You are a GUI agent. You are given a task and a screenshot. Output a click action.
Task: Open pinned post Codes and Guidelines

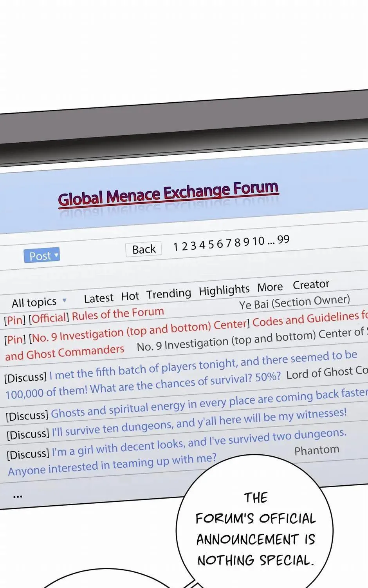tap(310, 319)
